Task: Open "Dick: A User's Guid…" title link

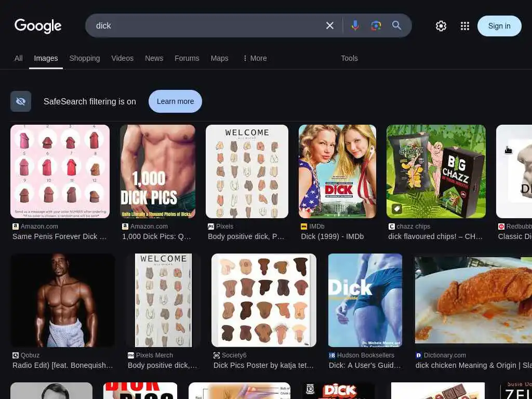Action: click(365, 365)
